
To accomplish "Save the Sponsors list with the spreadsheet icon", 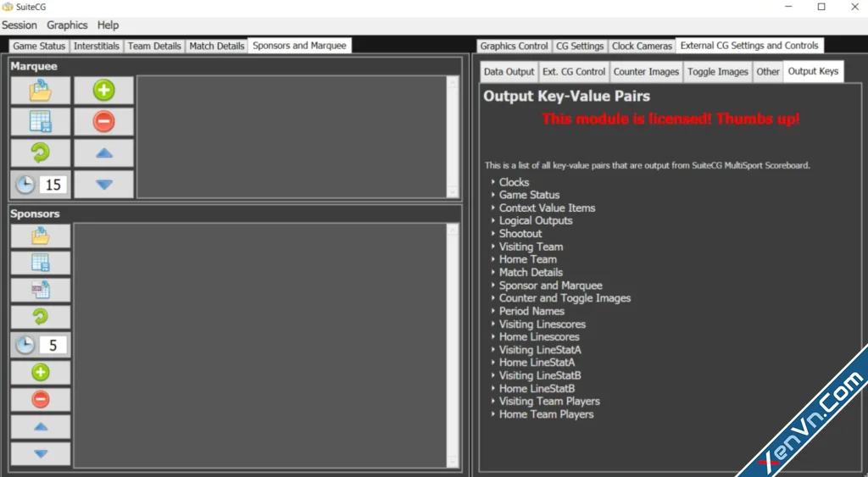I will (41, 263).
